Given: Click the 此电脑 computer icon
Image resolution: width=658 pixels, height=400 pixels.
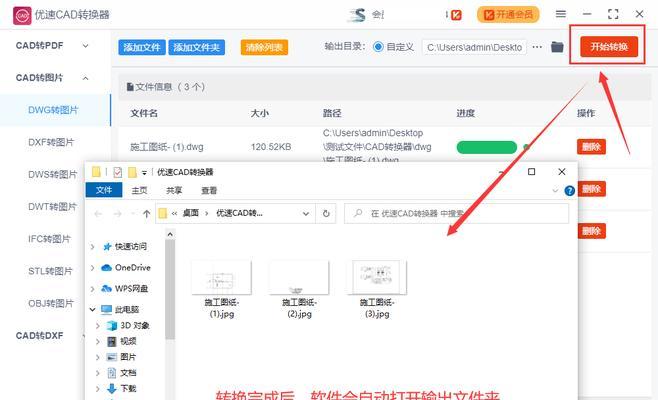Looking at the screenshot, I should point(107,310).
